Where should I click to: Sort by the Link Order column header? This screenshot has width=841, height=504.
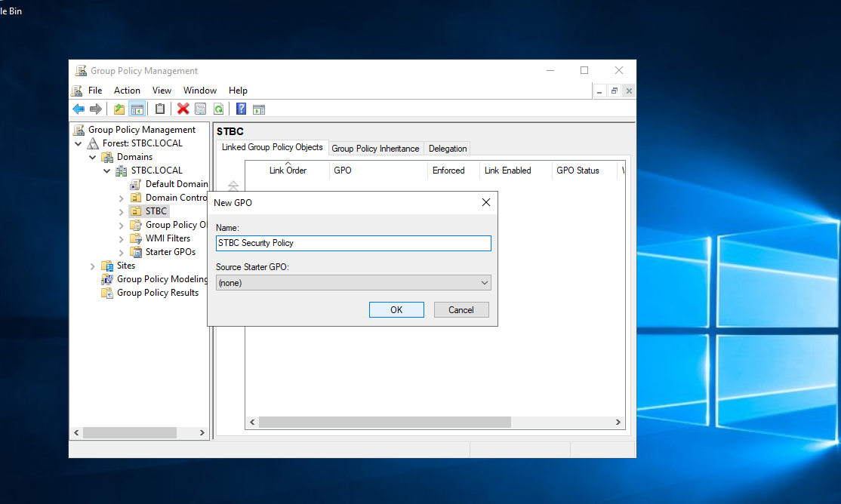[x=288, y=170]
